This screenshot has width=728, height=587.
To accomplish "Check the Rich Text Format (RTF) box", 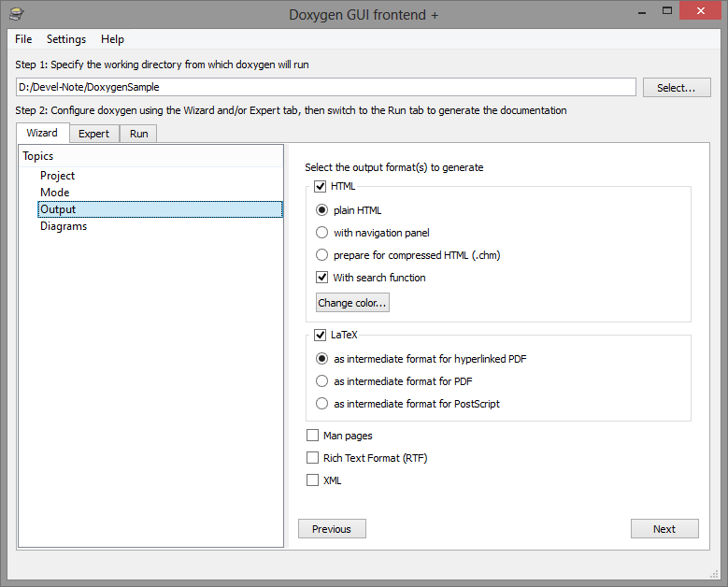I will (312, 457).
